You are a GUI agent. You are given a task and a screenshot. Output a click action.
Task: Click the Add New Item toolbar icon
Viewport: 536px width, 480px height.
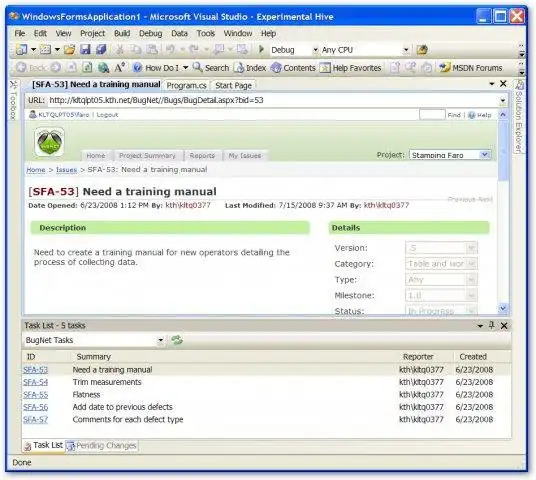pos(45,50)
